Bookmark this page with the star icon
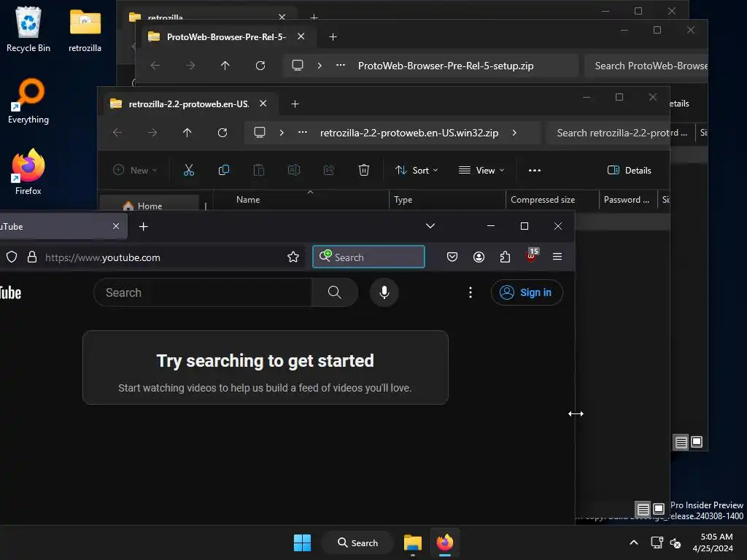This screenshot has height=560, width=747. [293, 257]
